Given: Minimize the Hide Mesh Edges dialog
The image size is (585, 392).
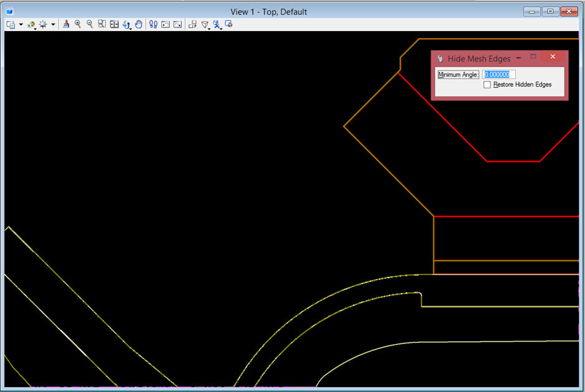Looking at the screenshot, I should 518,58.
